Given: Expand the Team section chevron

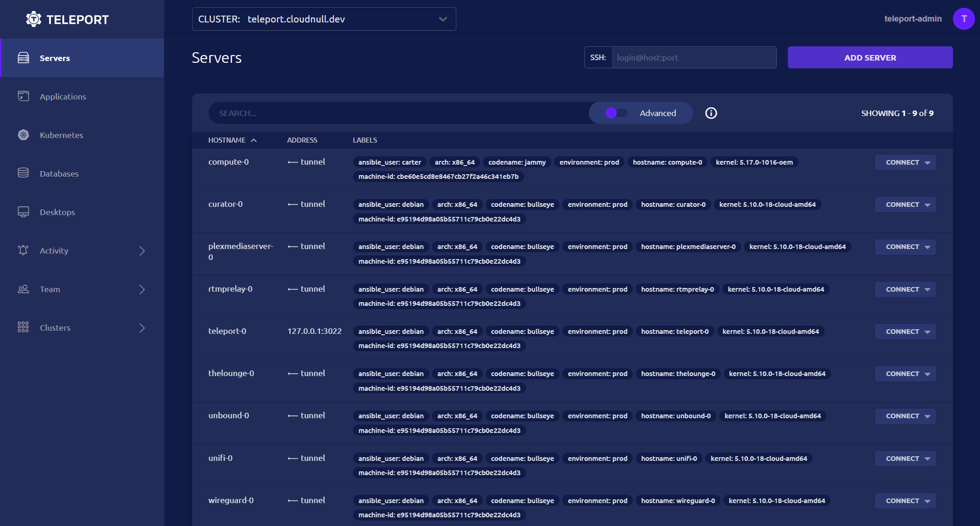Looking at the screenshot, I should [x=142, y=289].
